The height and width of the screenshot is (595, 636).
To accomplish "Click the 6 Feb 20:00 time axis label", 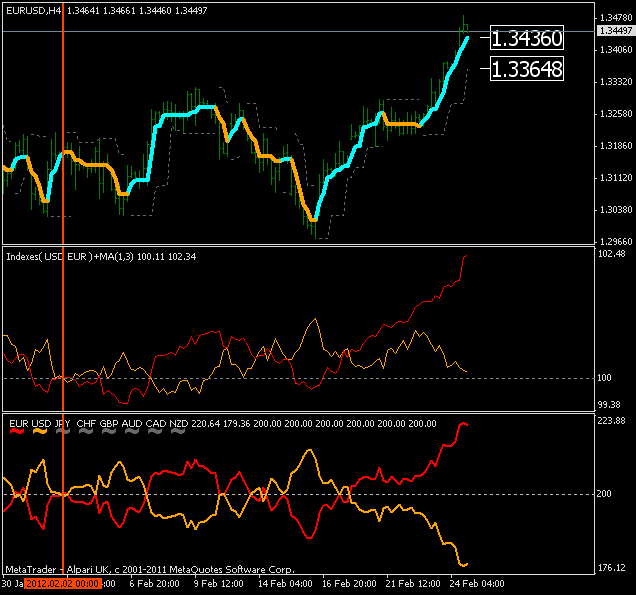I will coord(155,584).
